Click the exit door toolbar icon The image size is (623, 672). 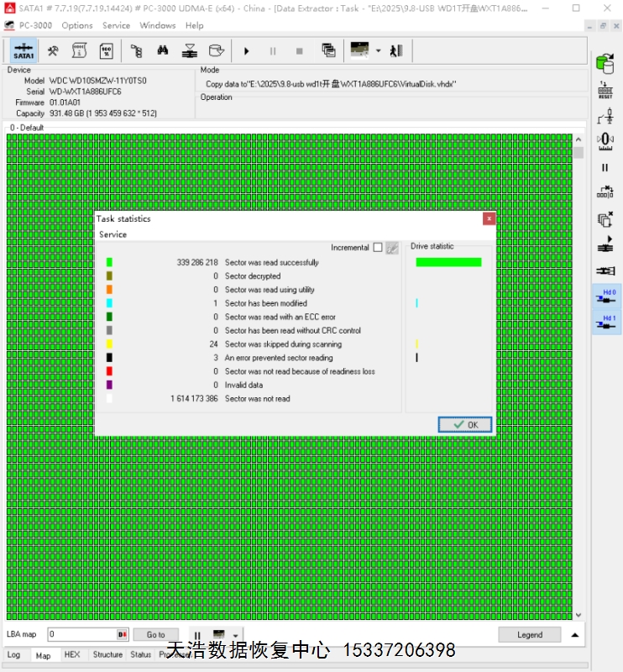click(x=395, y=50)
